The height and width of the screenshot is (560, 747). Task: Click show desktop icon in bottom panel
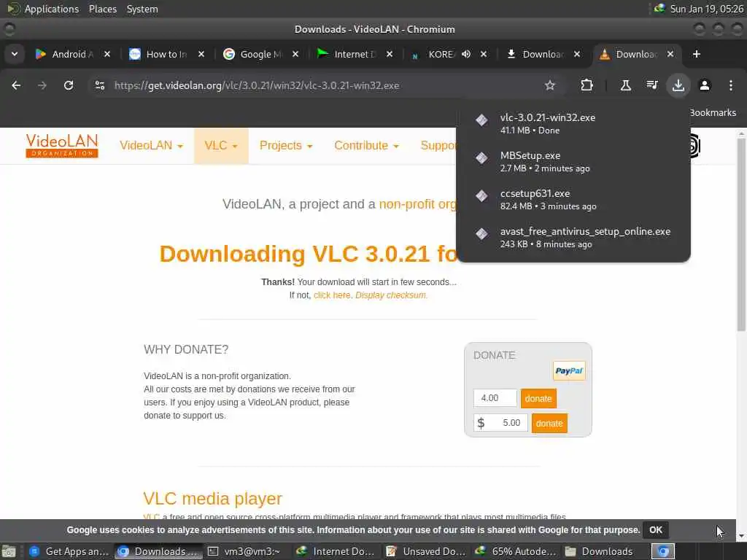9,551
